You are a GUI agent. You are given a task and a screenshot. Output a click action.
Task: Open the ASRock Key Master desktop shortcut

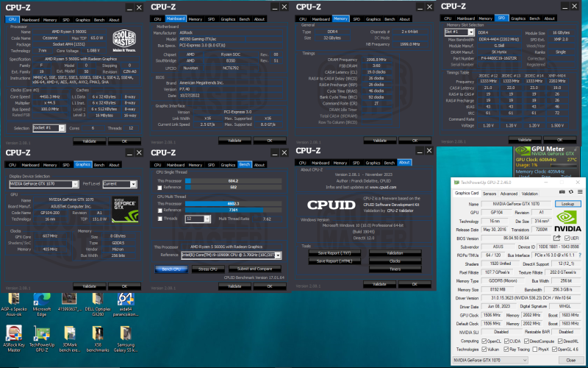(x=14, y=339)
